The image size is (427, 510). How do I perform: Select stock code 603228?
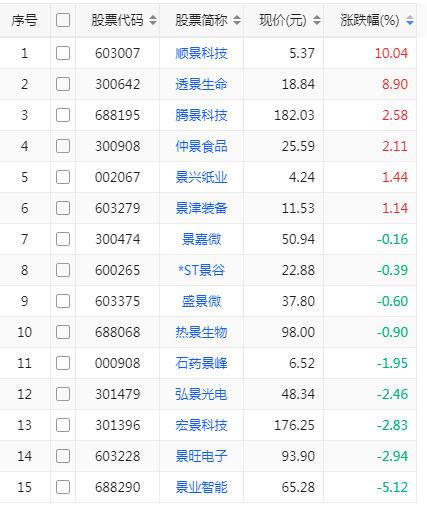coord(117,456)
